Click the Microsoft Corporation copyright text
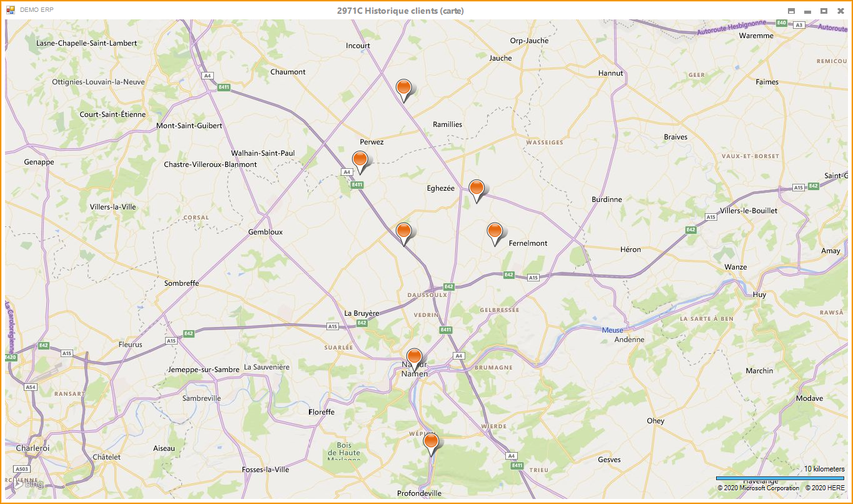Screen dimensions: 853x504 click(758, 488)
